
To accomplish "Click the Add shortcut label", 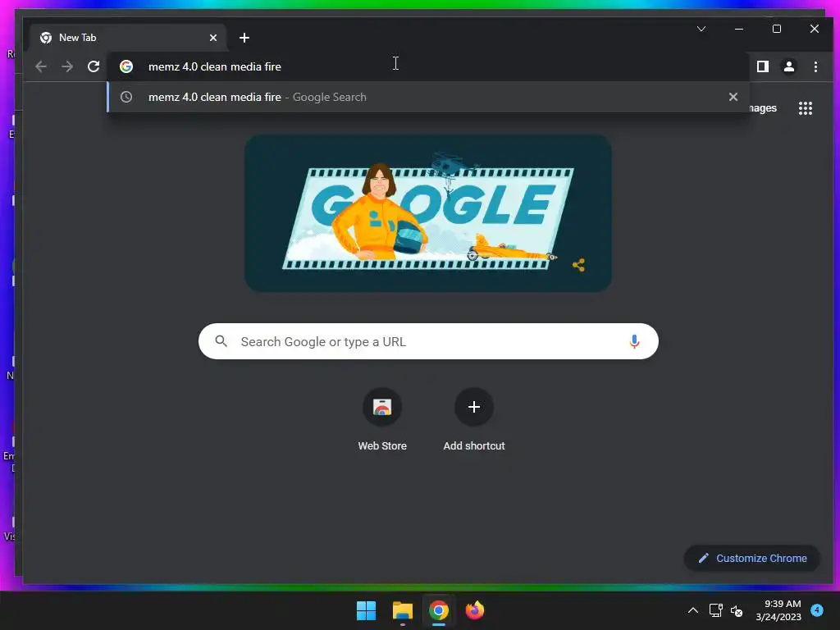I will click(474, 445).
